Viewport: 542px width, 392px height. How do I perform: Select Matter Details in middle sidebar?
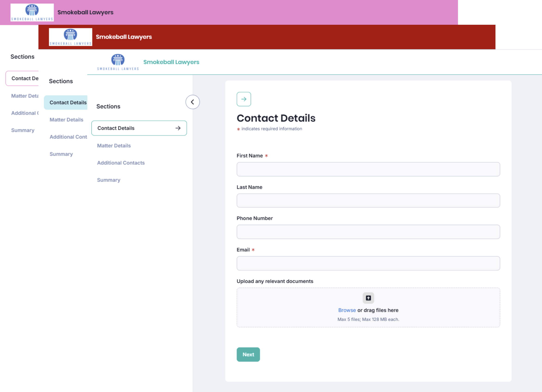(x=66, y=120)
